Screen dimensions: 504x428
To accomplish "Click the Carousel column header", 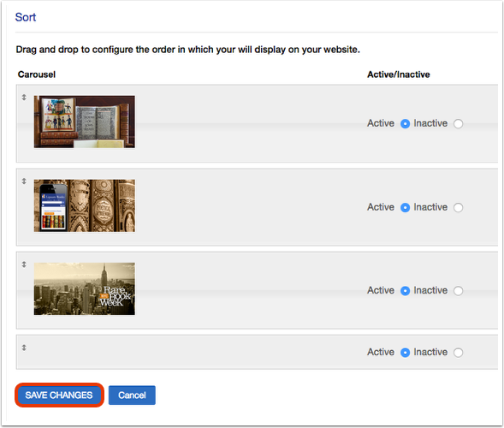I will point(37,74).
